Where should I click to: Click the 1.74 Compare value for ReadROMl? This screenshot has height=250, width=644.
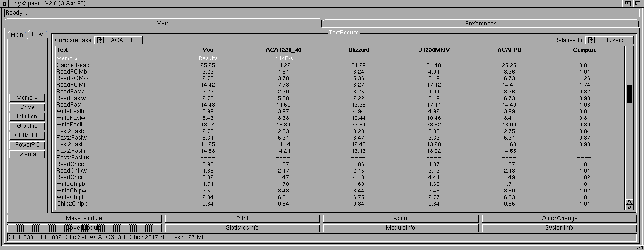(585, 85)
